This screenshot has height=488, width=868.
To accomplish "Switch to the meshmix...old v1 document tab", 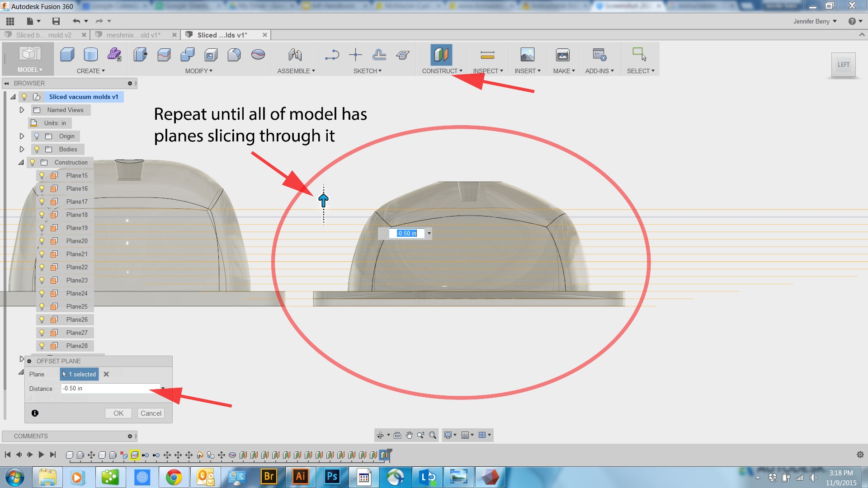I will [133, 35].
